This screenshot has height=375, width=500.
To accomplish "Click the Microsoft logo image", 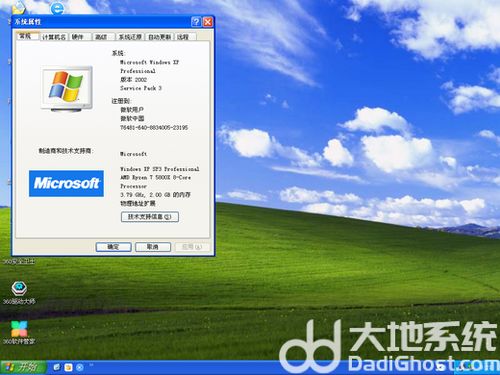I will pos(66,183).
